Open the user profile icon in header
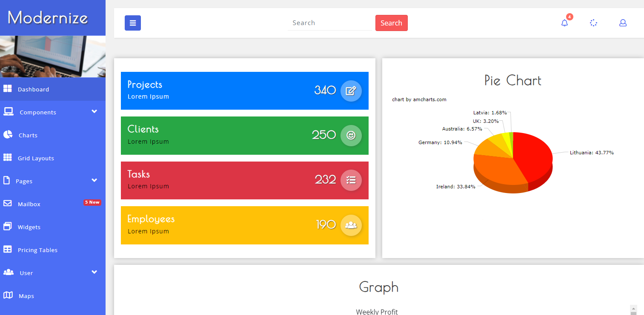 pyautogui.click(x=623, y=23)
